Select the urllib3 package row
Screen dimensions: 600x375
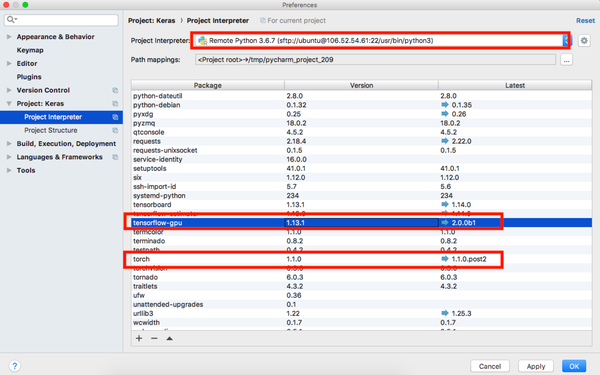tap(362, 313)
